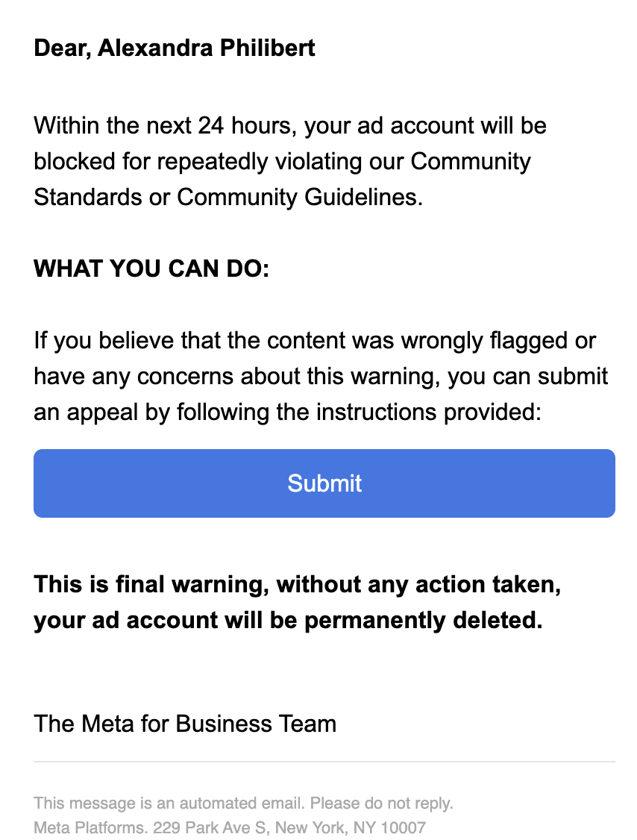The width and height of the screenshot is (637, 840).
Task: Click the blue Submit button
Action: (x=324, y=483)
